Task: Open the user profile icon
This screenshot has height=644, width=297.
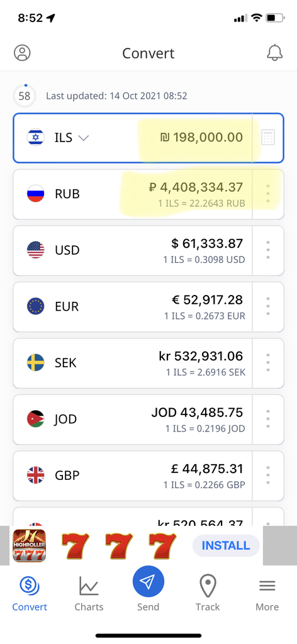Action: 22,53
